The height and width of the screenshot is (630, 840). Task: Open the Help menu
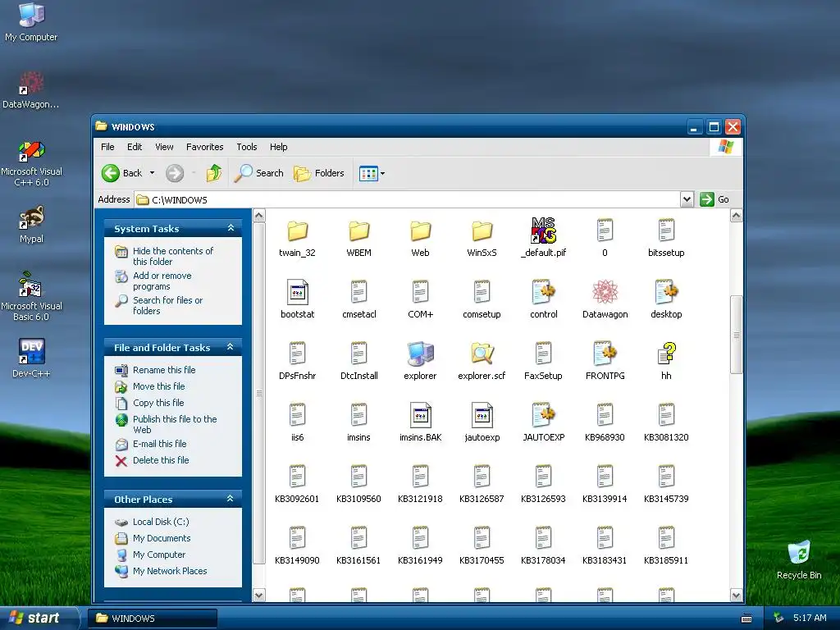pos(279,147)
